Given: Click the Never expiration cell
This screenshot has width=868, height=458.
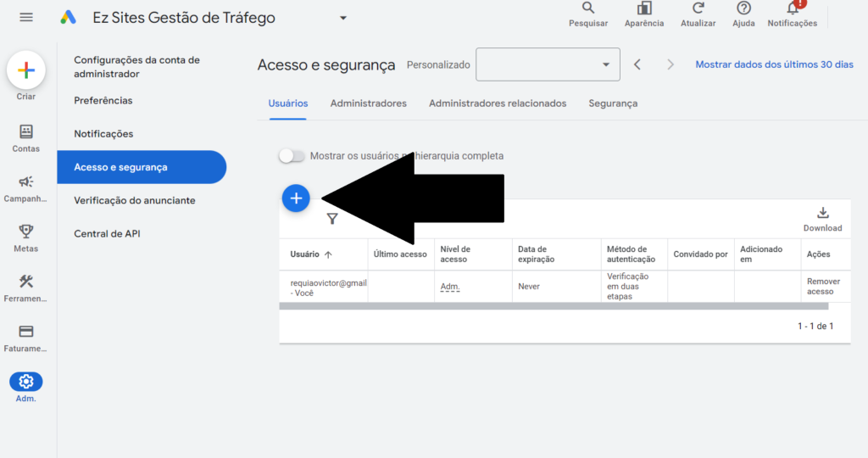Looking at the screenshot, I should click(529, 287).
